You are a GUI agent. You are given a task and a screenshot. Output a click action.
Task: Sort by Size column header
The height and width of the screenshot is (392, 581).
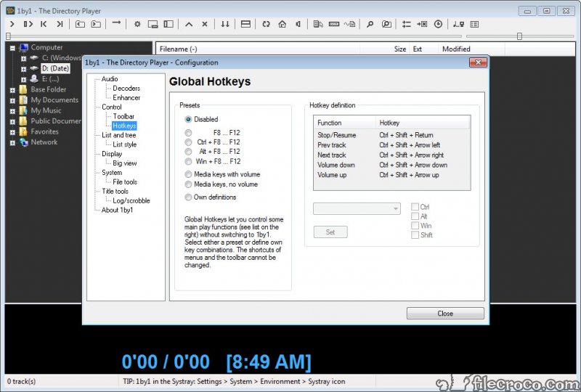pos(384,49)
